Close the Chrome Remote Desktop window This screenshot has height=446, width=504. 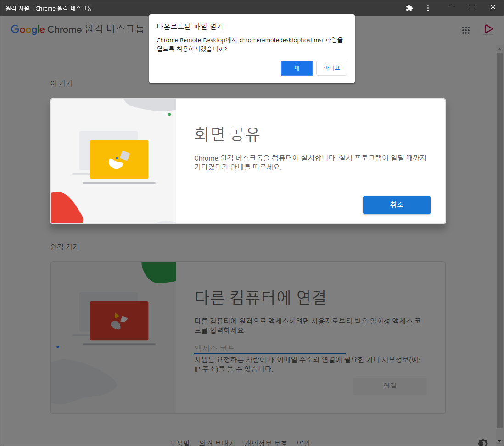click(493, 7)
